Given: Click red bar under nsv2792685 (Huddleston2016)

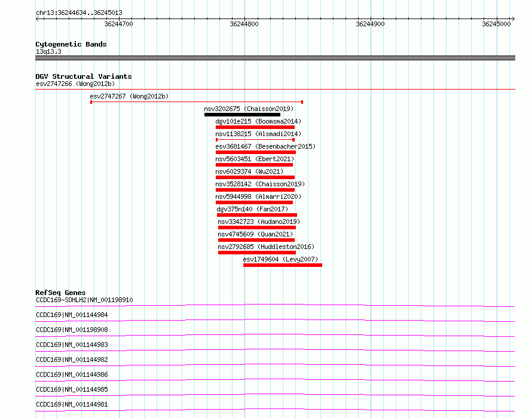Looking at the screenshot, I should [x=257, y=253].
